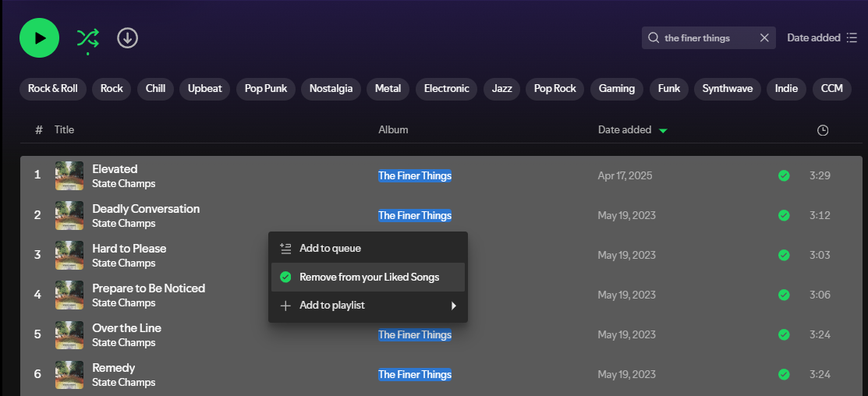
Task: Select Remove from your Liked Songs
Action: click(369, 277)
